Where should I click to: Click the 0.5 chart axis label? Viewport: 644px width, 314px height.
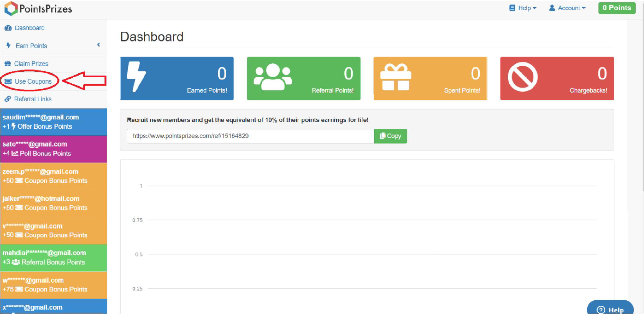139,254
